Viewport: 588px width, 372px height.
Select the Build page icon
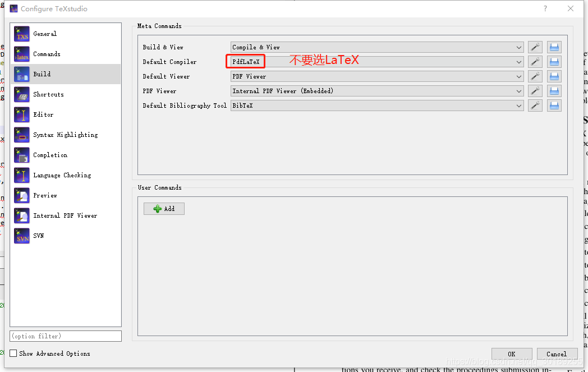tap(22, 74)
